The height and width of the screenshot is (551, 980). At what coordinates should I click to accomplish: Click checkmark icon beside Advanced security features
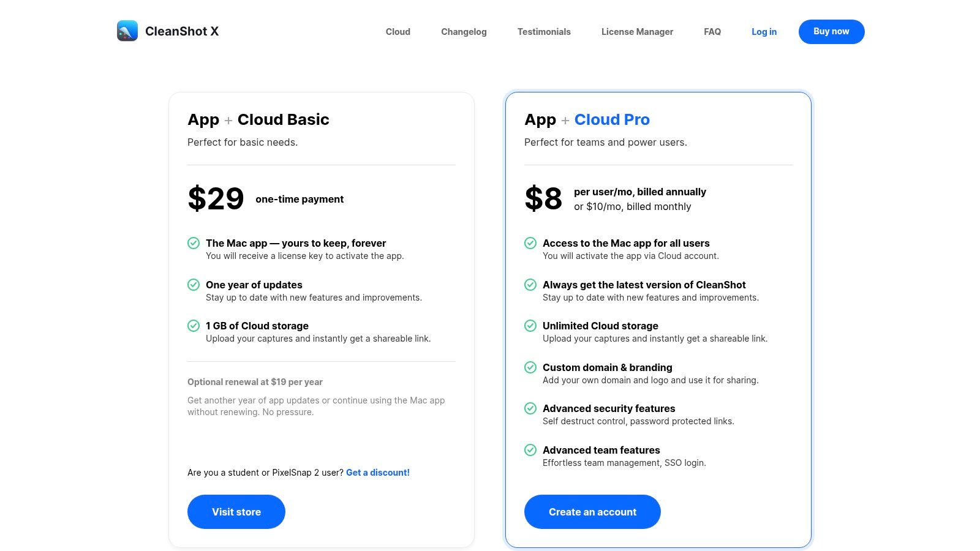click(x=530, y=408)
